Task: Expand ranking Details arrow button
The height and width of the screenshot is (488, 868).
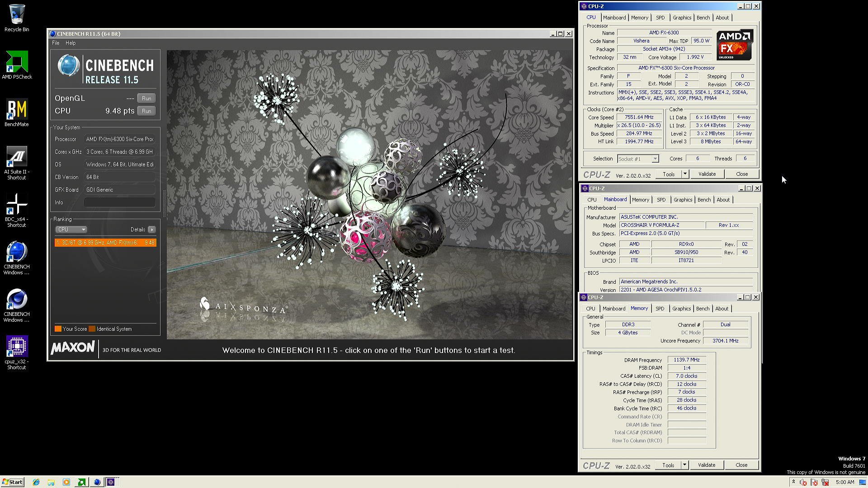Action: [x=152, y=230]
